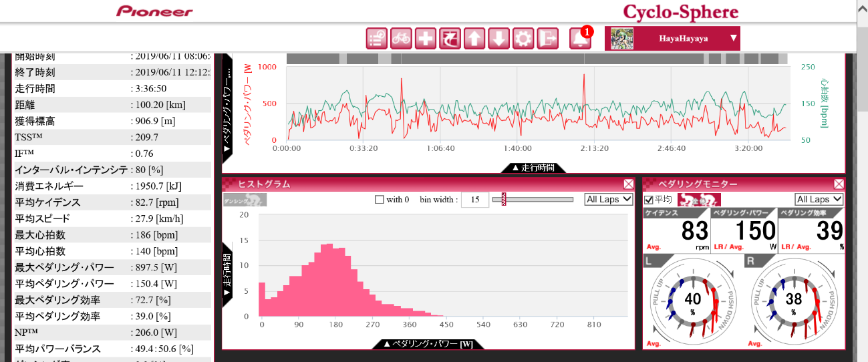Expand the HayaHayaya user menu
868x362 pixels.
click(x=733, y=39)
